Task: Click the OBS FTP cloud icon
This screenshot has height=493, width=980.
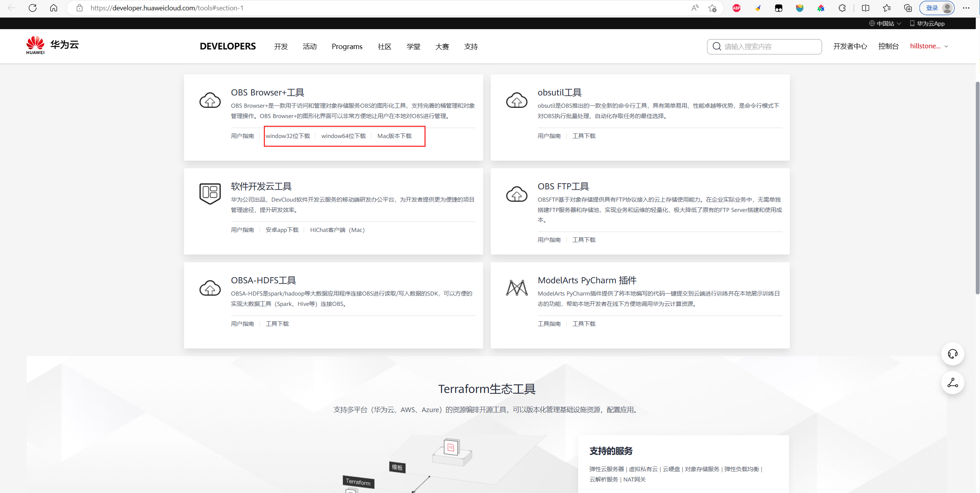Action: pos(517,194)
